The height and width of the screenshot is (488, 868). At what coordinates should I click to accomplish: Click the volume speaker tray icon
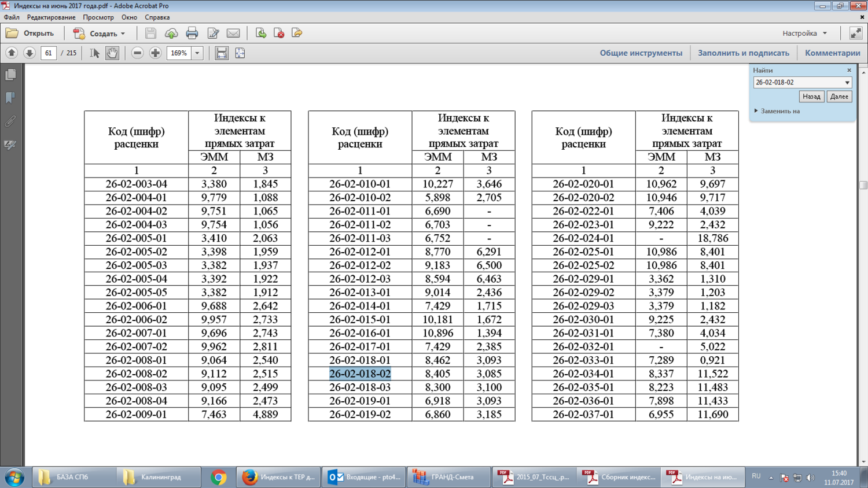point(810,478)
